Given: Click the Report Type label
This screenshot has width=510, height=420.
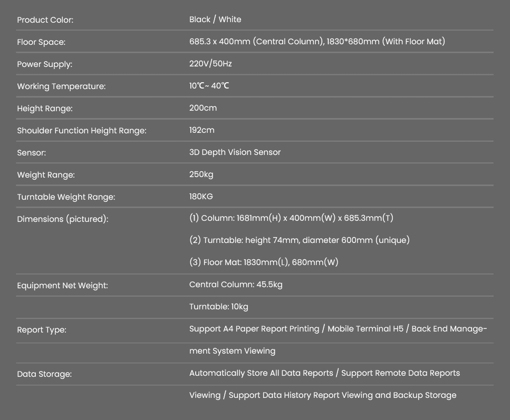Looking at the screenshot, I should (x=42, y=330).
